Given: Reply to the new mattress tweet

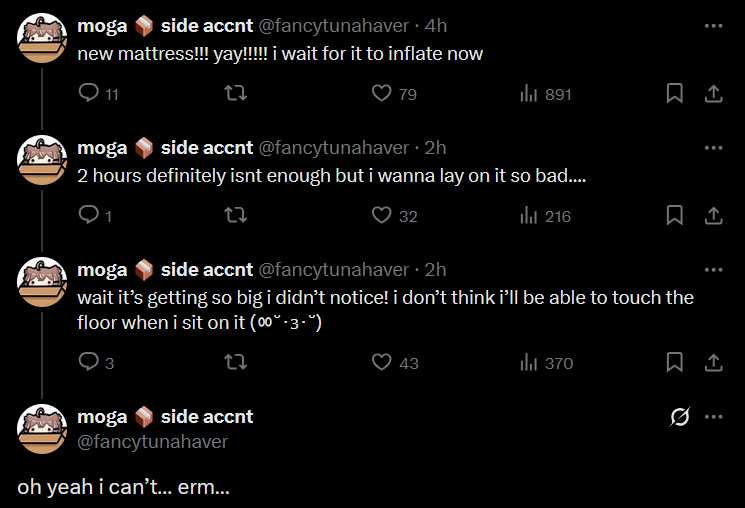Looking at the screenshot, I should point(89,93).
